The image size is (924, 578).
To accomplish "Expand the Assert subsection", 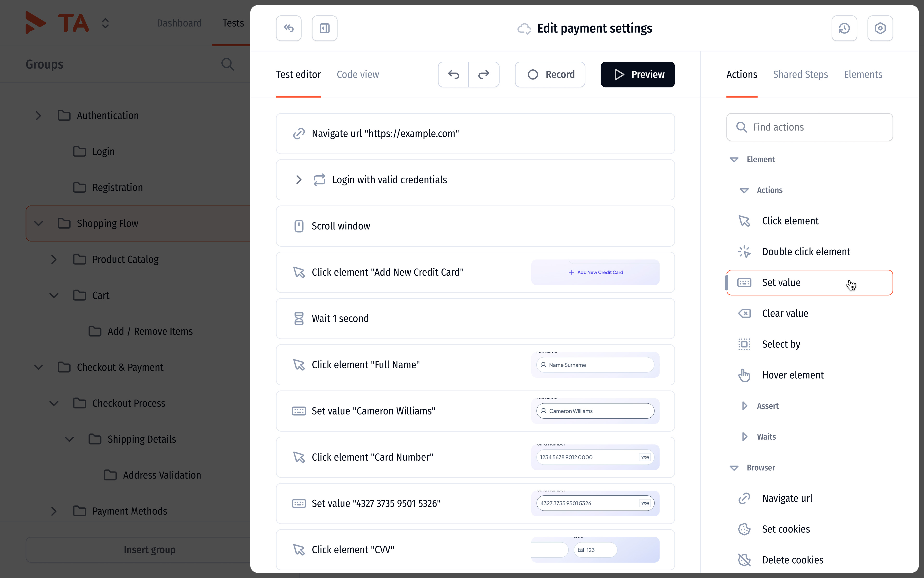I will click(x=744, y=406).
